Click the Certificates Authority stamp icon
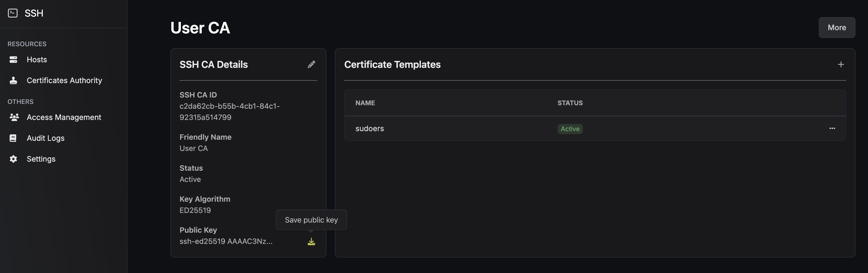 pyautogui.click(x=13, y=80)
